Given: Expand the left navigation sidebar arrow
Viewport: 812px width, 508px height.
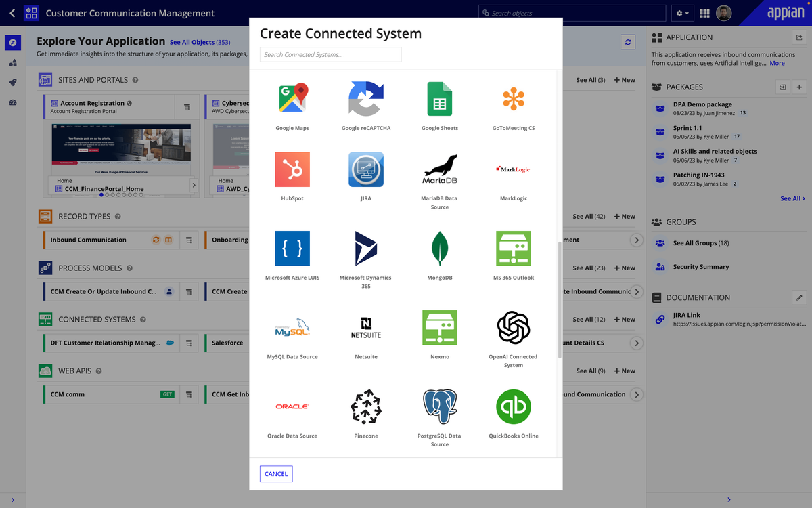Looking at the screenshot, I should tap(13, 500).
